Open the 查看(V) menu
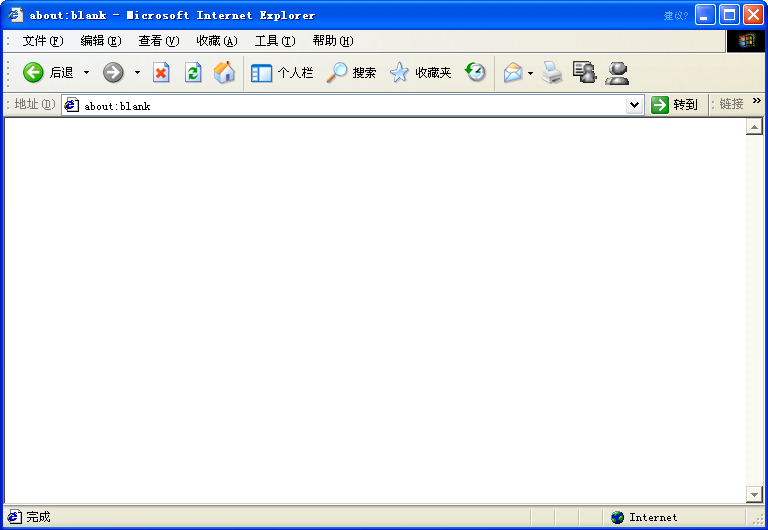This screenshot has height=530, width=768. (x=159, y=41)
